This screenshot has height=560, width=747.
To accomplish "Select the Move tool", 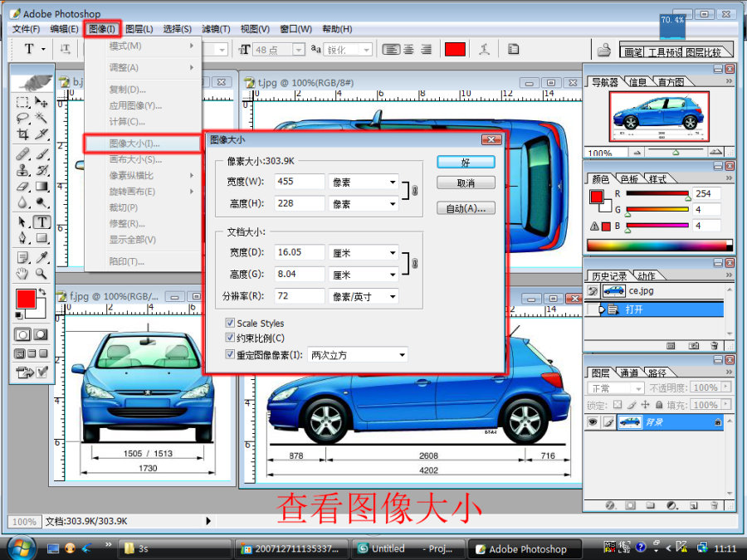I will pos(41,102).
